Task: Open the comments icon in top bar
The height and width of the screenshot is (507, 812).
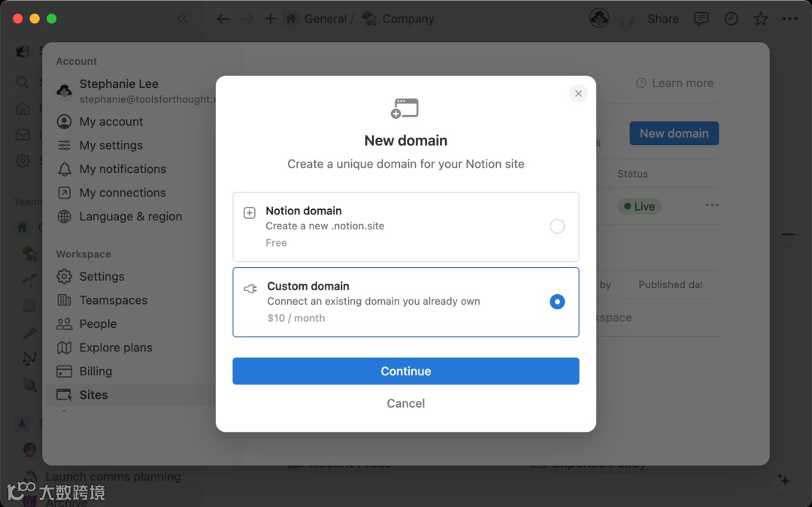Action: coord(701,19)
